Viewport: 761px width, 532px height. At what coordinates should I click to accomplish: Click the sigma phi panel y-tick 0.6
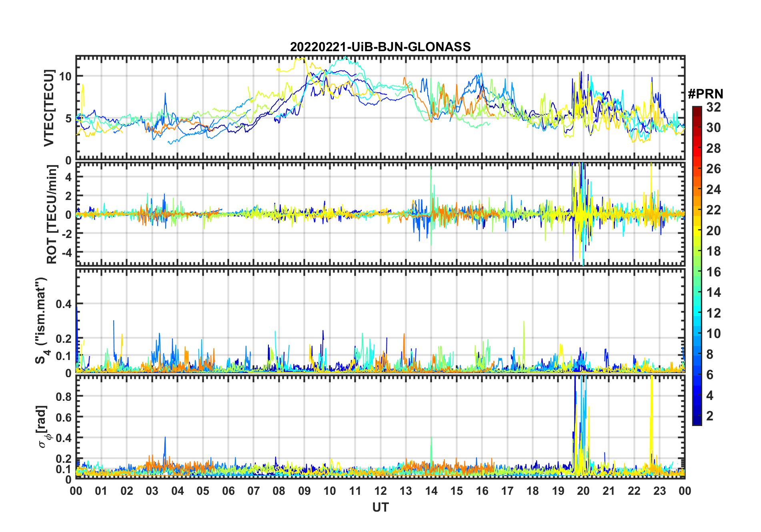tap(64, 417)
